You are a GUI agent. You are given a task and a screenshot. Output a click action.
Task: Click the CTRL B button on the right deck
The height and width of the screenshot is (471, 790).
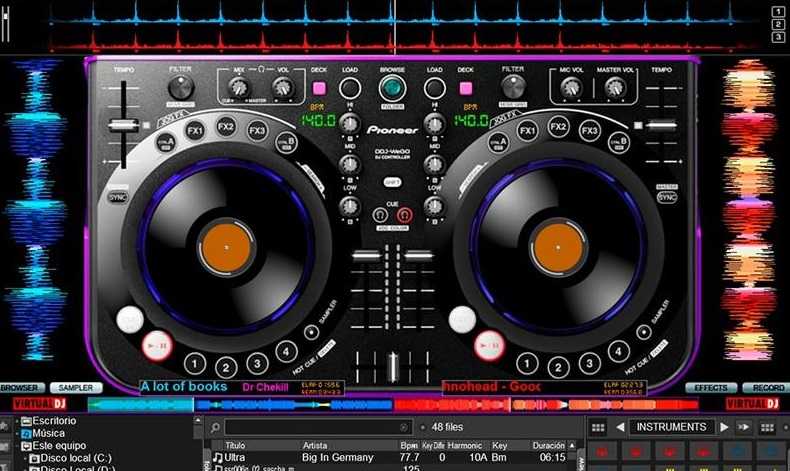tap(619, 143)
